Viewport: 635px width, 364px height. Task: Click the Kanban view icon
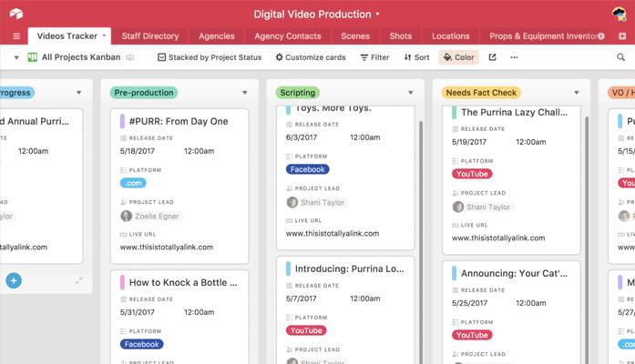click(x=33, y=57)
